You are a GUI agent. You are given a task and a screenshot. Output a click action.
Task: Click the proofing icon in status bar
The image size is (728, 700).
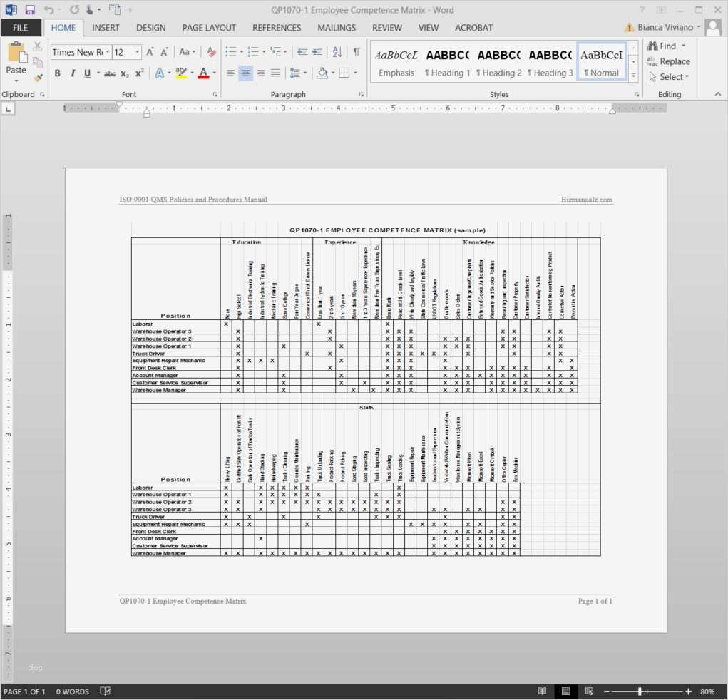coord(106,691)
